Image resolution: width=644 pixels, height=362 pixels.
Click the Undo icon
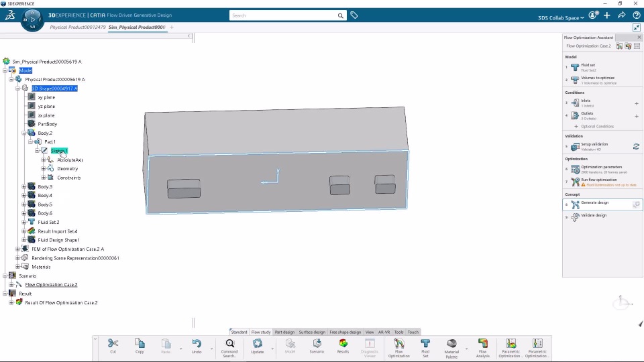point(197,343)
